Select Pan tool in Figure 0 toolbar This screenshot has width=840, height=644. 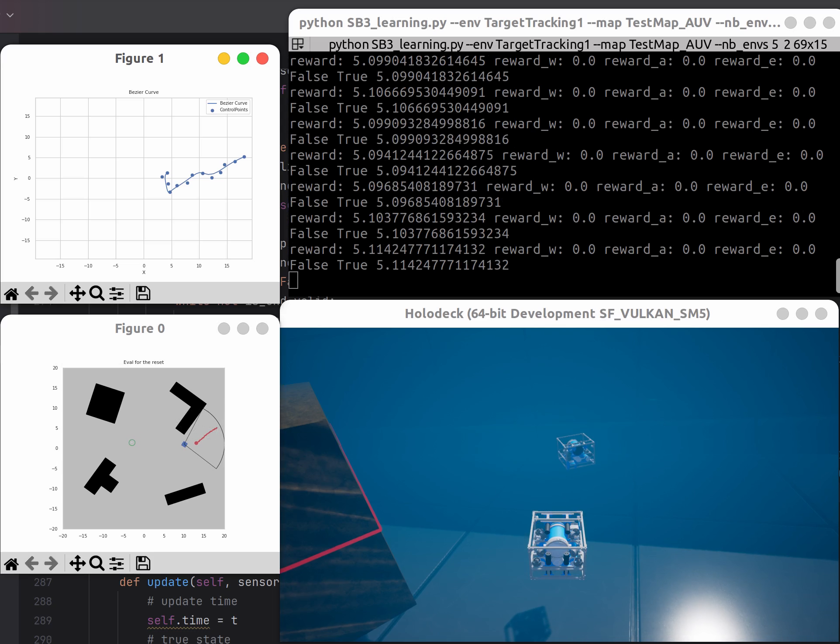click(77, 564)
